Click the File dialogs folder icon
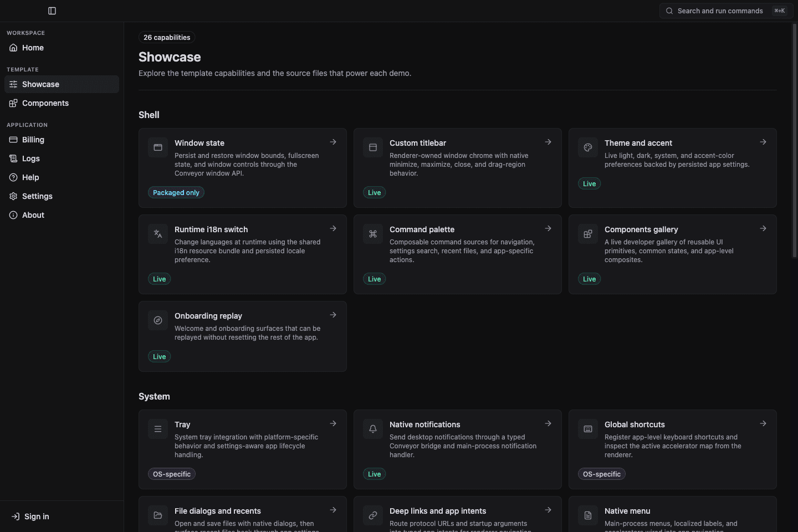Viewport: 798px width, 532px height. pyautogui.click(x=158, y=515)
